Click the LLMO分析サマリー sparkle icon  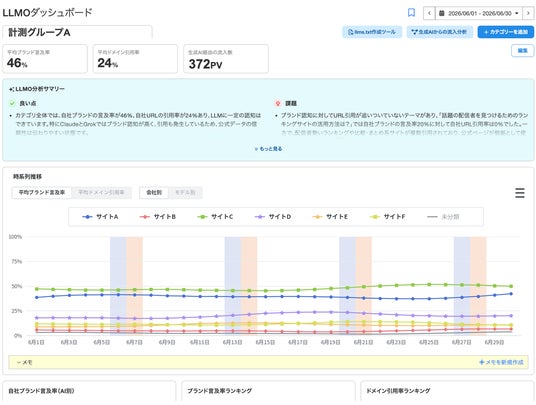[x=11, y=89]
